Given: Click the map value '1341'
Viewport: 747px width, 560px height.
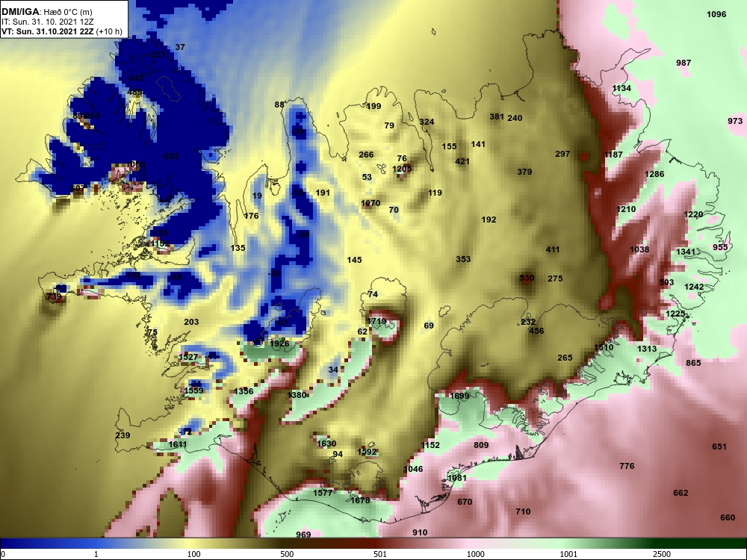Looking at the screenshot, I should (x=686, y=252).
